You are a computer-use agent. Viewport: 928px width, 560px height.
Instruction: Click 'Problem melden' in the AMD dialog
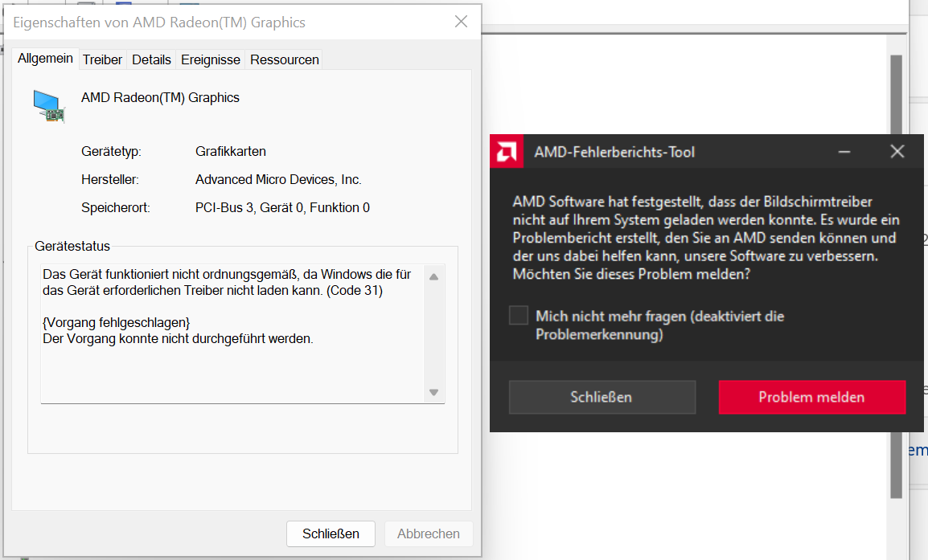[x=811, y=397]
